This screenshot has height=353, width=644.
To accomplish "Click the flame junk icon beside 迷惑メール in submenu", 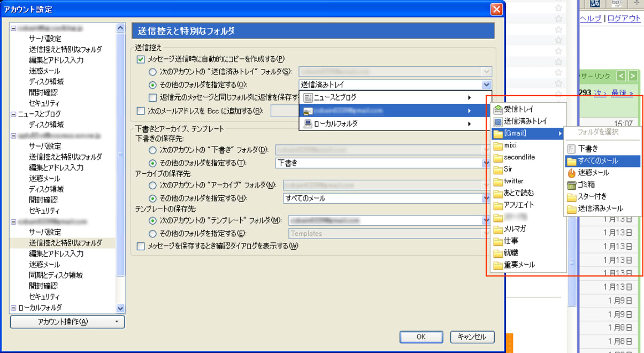I will coord(571,173).
